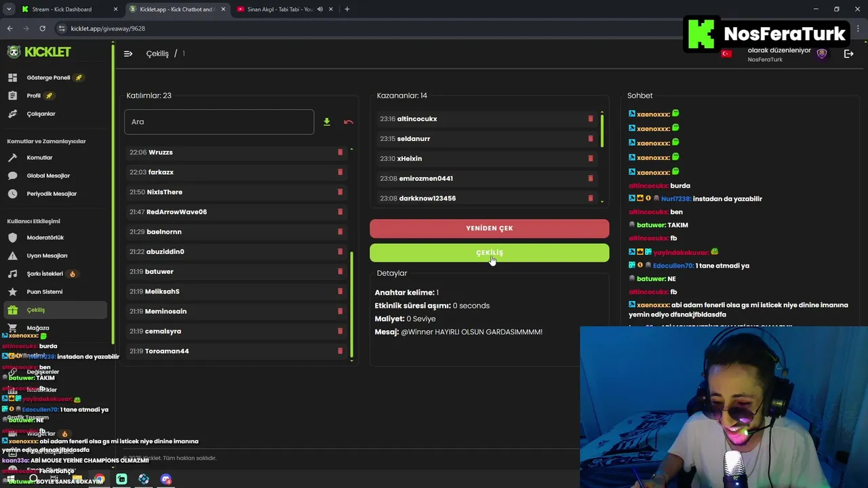Click the Puan Sistemi star icon

pyautogui.click(x=12, y=291)
